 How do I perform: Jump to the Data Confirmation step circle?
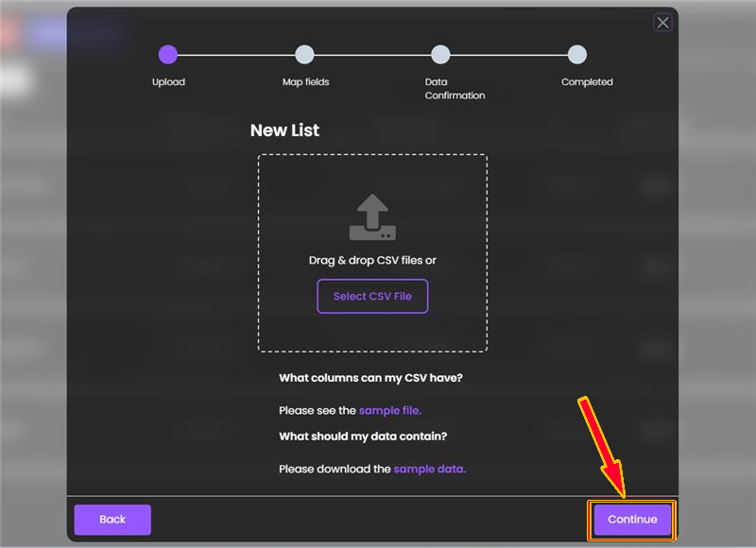click(440, 55)
